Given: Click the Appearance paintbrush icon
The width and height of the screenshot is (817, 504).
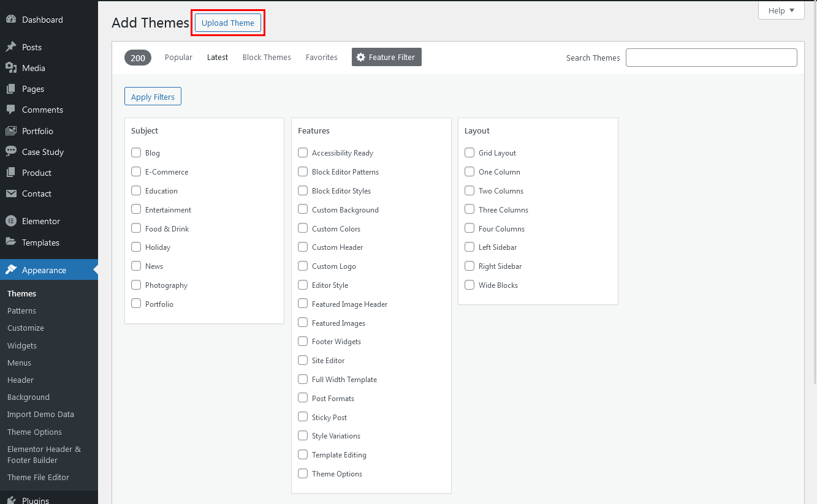Looking at the screenshot, I should click(11, 270).
